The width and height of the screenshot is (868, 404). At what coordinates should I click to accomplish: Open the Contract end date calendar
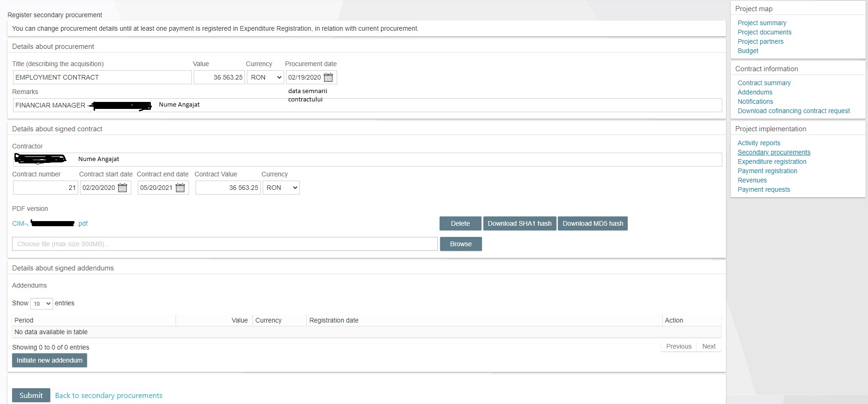tap(180, 188)
